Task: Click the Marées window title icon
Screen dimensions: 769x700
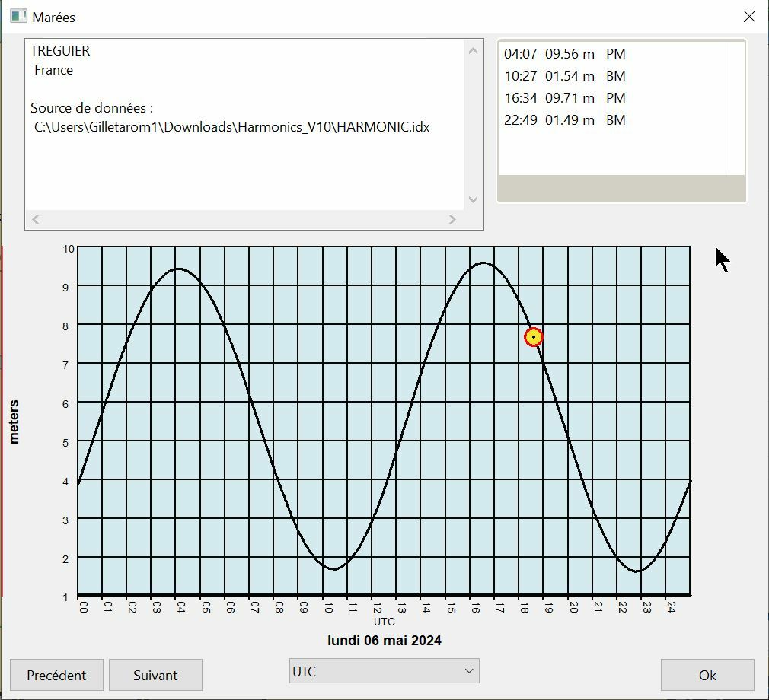Action: (x=18, y=16)
